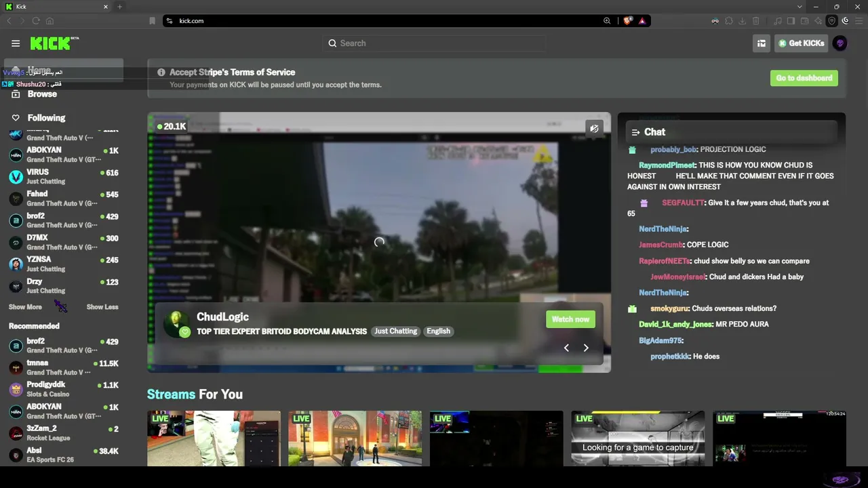Open 3zZam_2 channel in Recommended list
Image resolution: width=868 pixels, height=488 pixels.
(x=63, y=433)
